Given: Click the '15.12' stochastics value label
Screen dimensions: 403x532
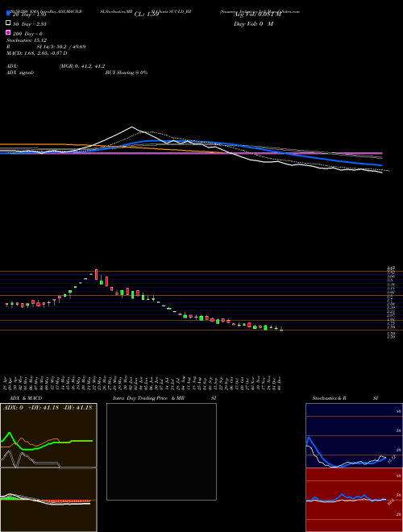Looking at the screenshot, I should click(391, 459).
